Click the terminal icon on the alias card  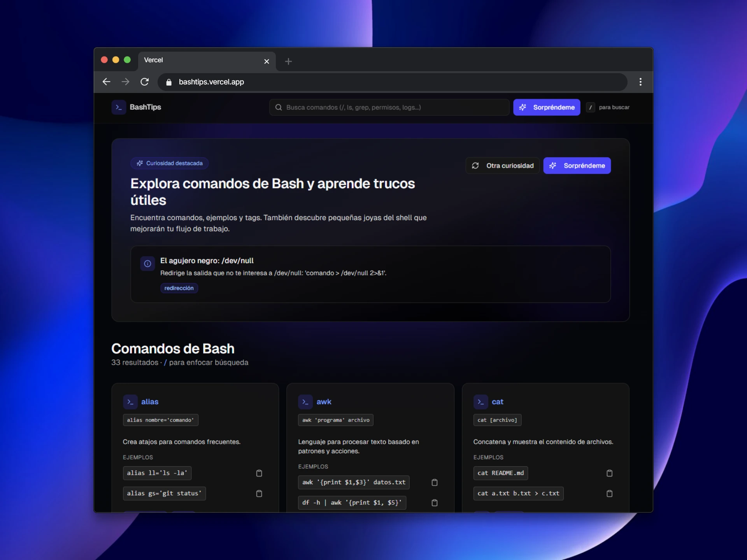click(130, 402)
